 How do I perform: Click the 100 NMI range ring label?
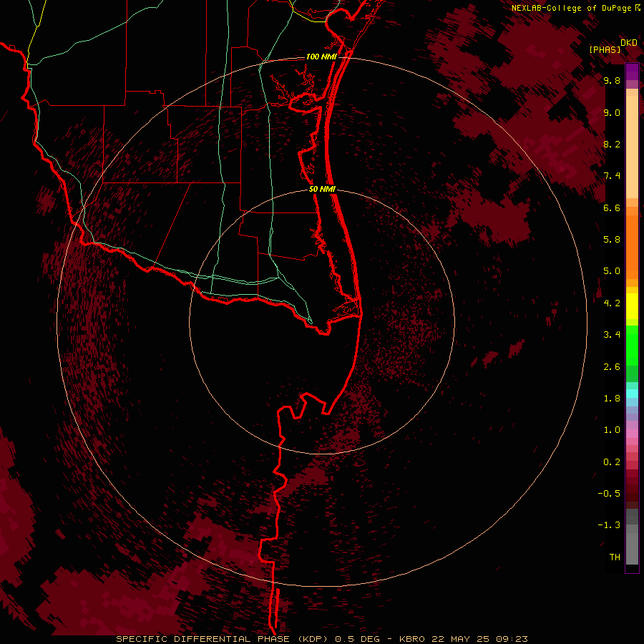321,57
